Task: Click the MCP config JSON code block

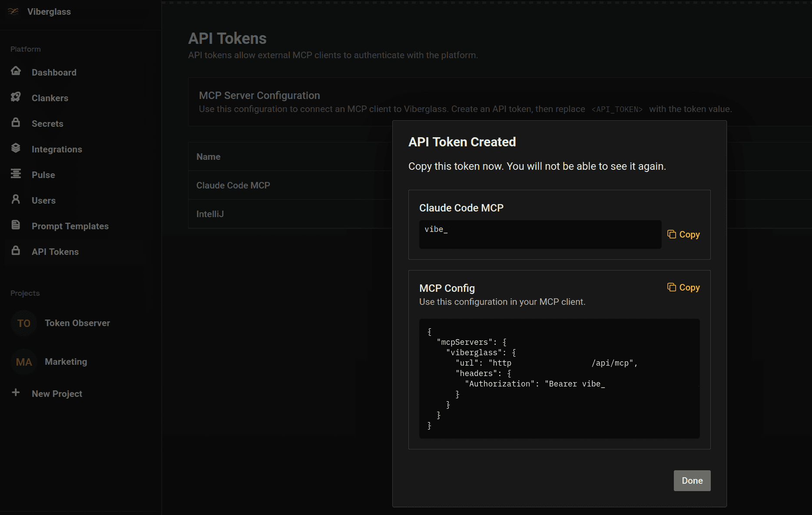Action: pos(559,379)
